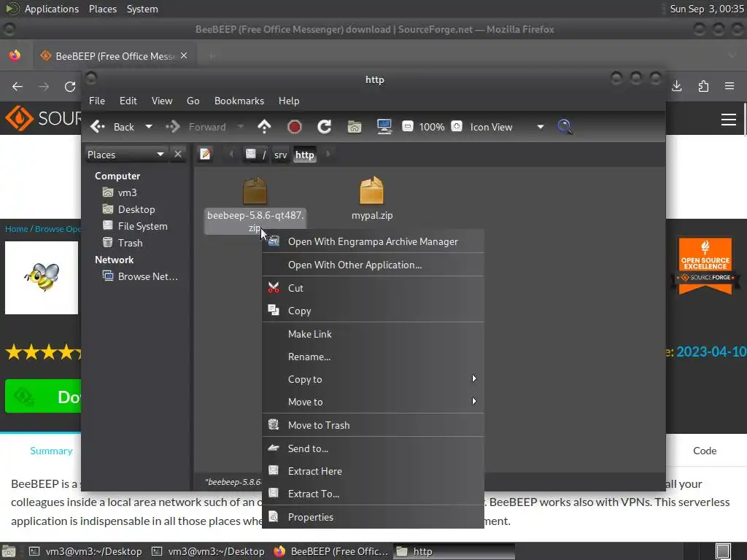Click the Search magnifier icon

pos(565,127)
